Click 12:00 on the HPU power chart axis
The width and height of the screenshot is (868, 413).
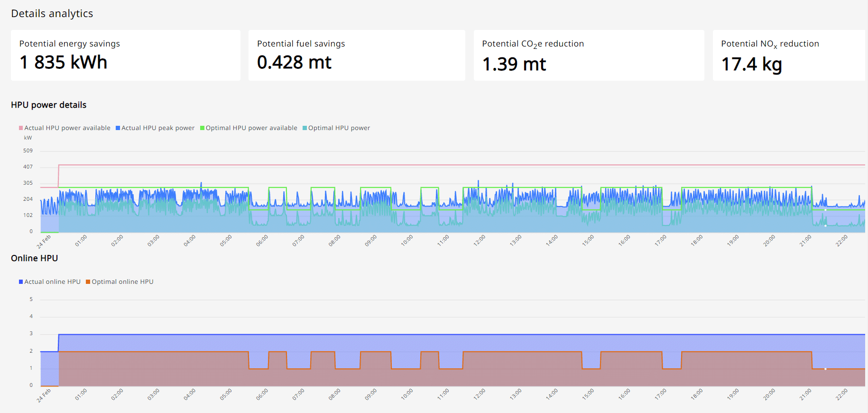coord(479,241)
